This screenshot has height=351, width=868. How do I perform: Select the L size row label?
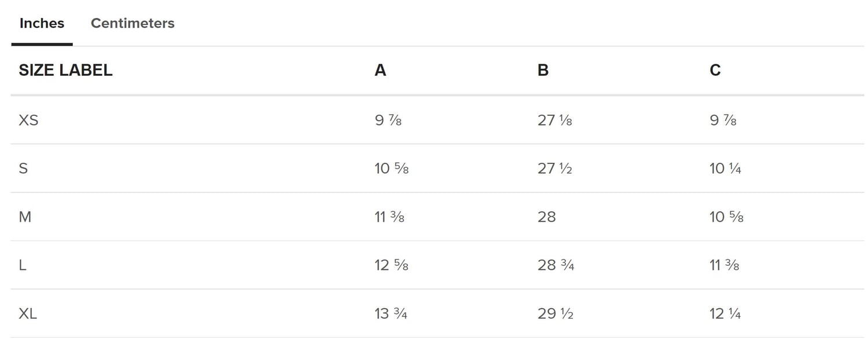coord(23,265)
